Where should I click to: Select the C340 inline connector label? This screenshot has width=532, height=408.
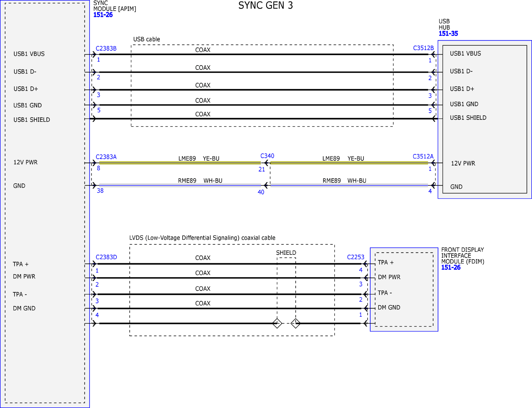267,156
